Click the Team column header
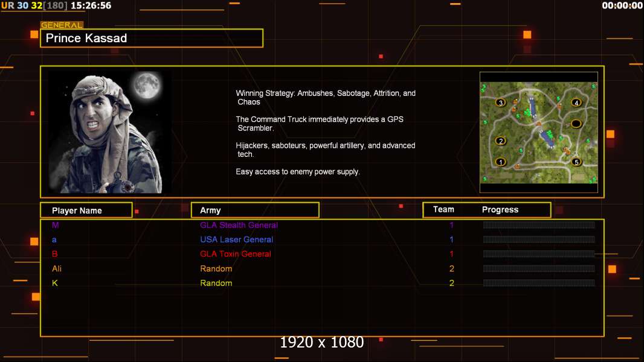This screenshot has width=644, height=362. (443, 209)
